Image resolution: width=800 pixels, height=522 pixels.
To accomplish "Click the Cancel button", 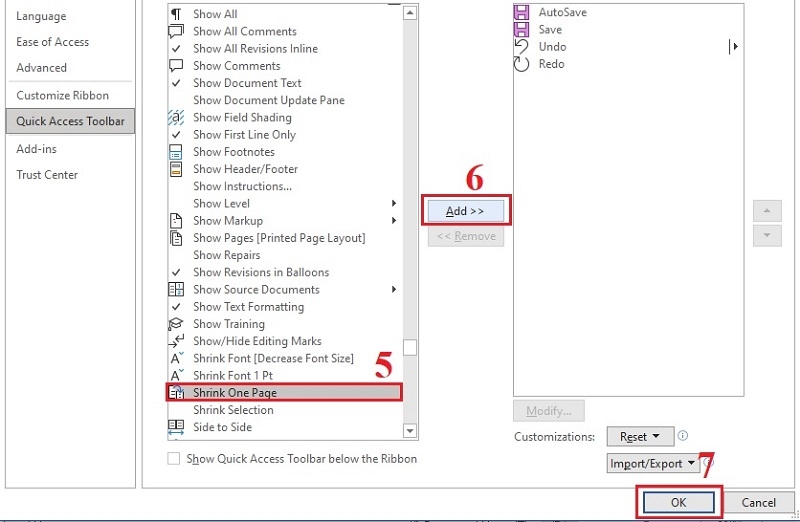I will tap(758, 503).
